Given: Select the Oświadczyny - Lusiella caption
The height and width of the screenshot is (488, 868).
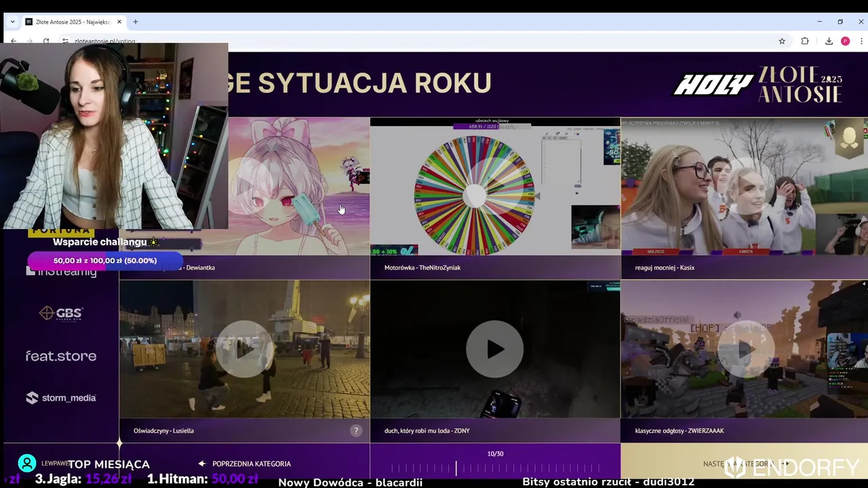Looking at the screenshot, I should [163, 431].
